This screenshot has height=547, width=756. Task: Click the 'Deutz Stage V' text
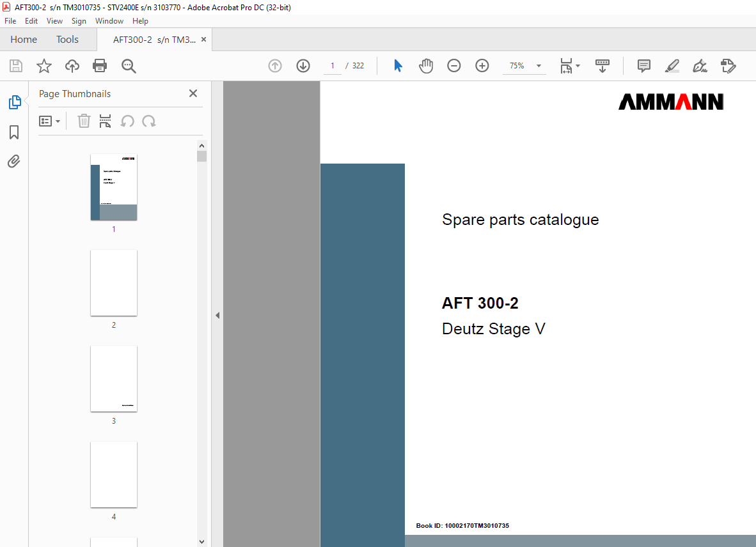[494, 329]
